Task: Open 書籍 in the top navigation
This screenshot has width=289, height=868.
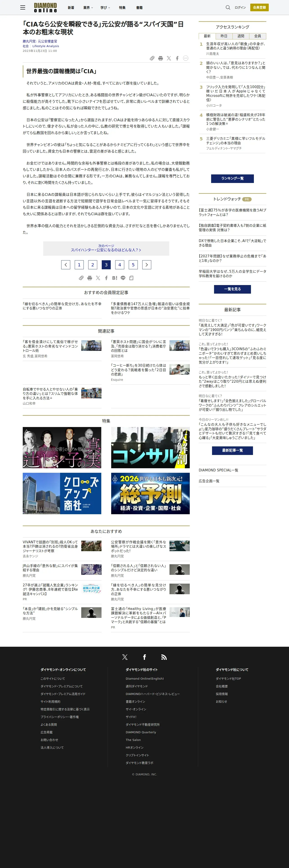Action: tap(139, 7)
